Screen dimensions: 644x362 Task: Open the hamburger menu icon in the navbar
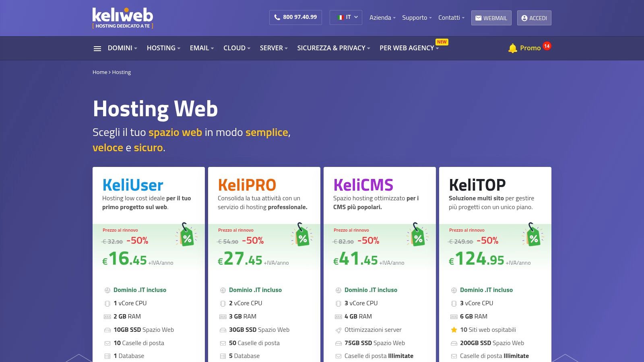(97, 48)
